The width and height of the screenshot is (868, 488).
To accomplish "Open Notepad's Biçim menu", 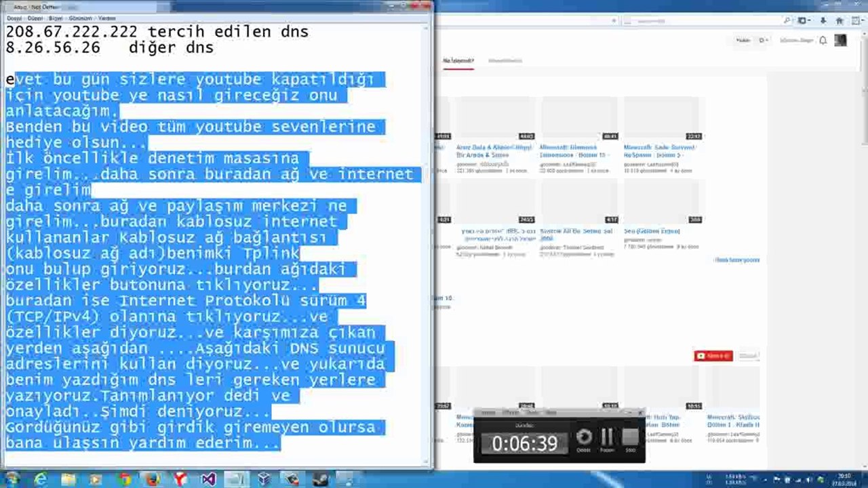I will (56, 18).
